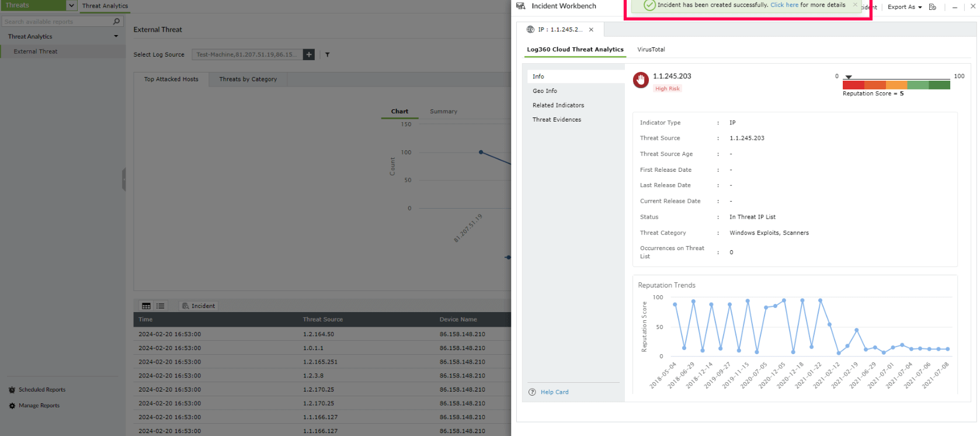The width and height of the screenshot is (980, 436).
Task: Switch to table grid view icon
Action: pos(146,306)
